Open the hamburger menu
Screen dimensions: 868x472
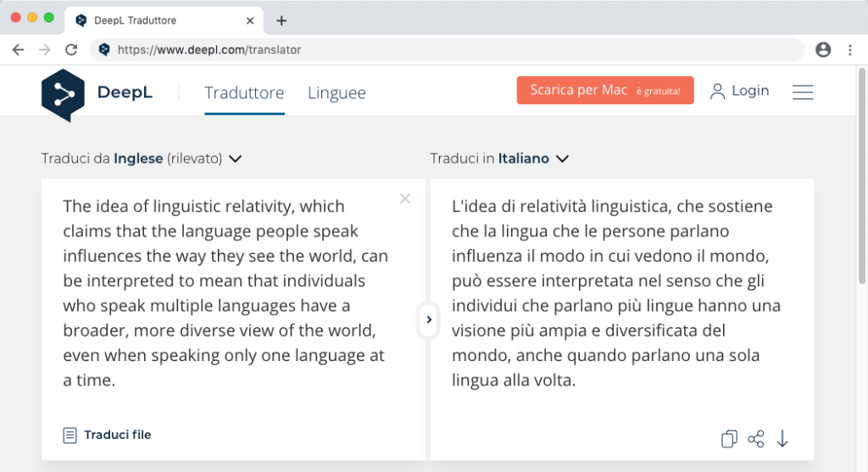click(x=803, y=92)
